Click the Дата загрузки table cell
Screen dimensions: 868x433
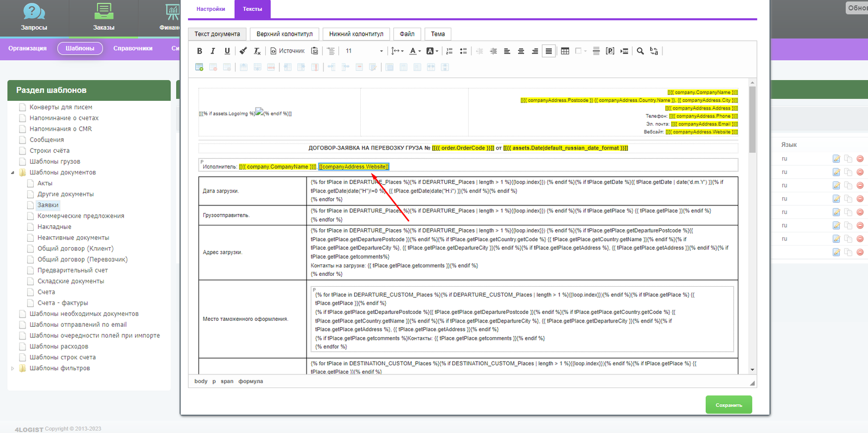(x=252, y=191)
